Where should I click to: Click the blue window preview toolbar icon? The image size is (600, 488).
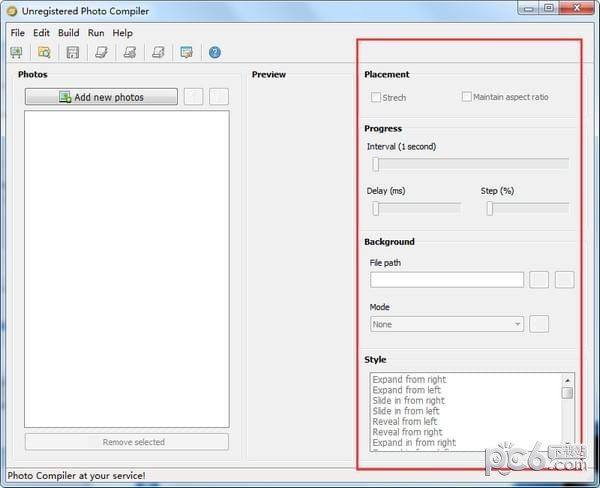click(186, 52)
